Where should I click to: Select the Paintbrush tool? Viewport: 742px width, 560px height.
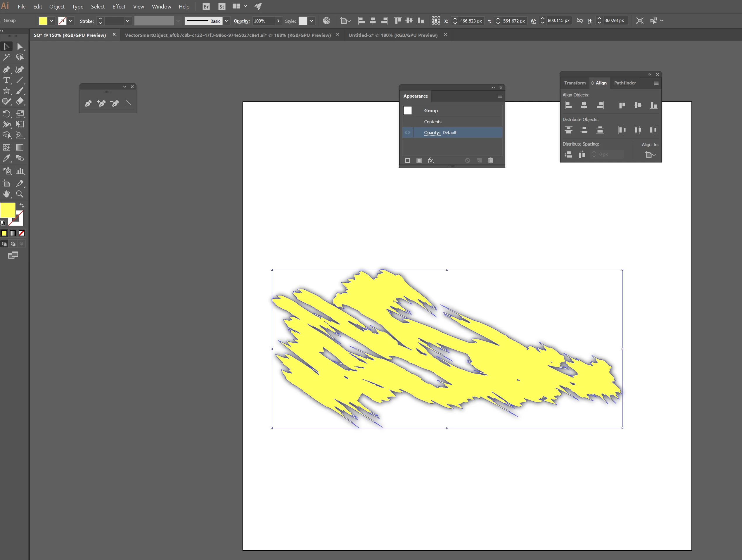[x=20, y=91]
